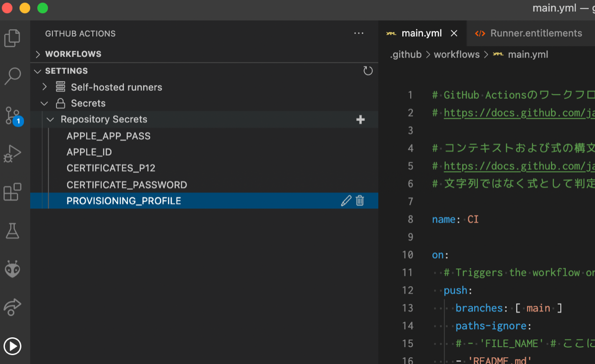
Task: Switch to the main.yml editor tab
Action: coord(421,33)
